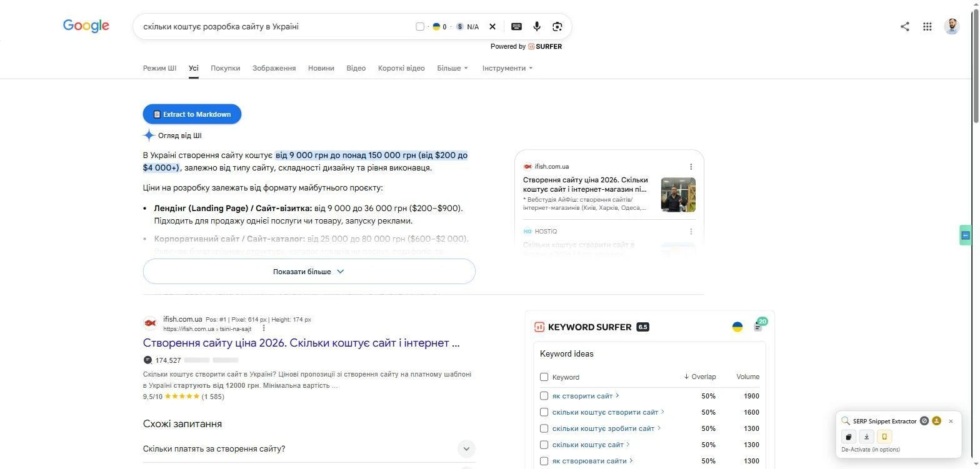The height and width of the screenshot is (469, 980).
Task: Open the 'скільки коштує сайт' keyword link
Action: (x=587, y=445)
